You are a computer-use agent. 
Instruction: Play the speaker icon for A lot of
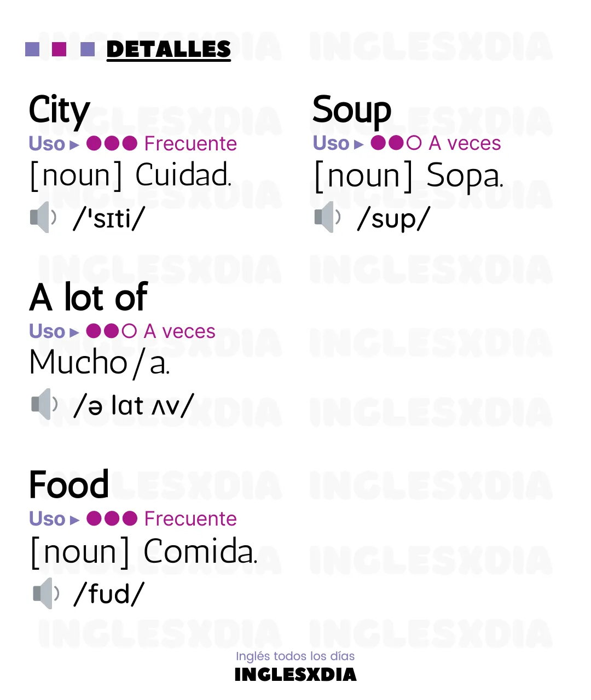(x=44, y=404)
